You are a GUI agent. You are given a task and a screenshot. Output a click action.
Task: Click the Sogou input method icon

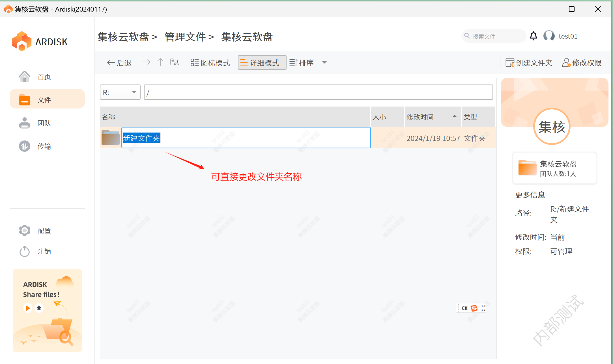(474, 308)
